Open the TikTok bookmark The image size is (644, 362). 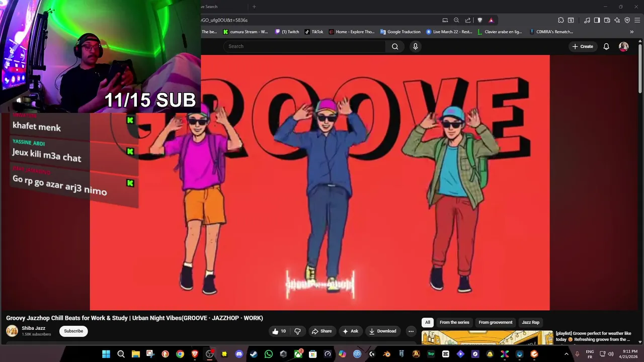[x=314, y=32]
